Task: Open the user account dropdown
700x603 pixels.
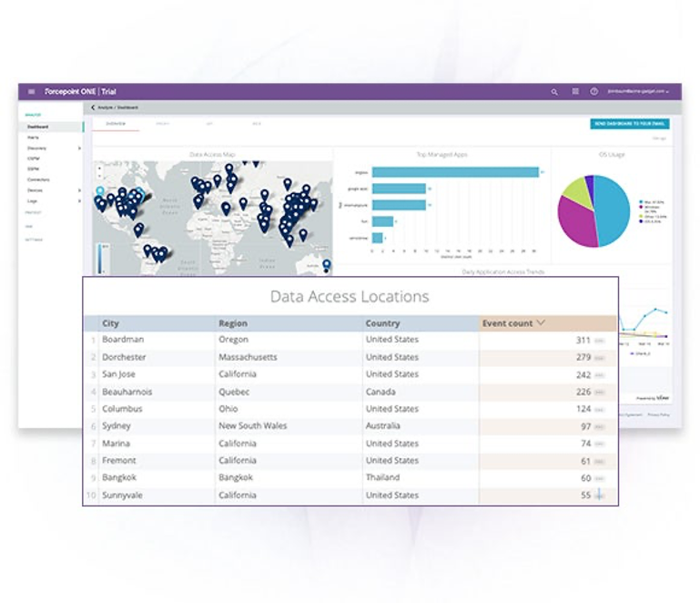Action: point(638,92)
